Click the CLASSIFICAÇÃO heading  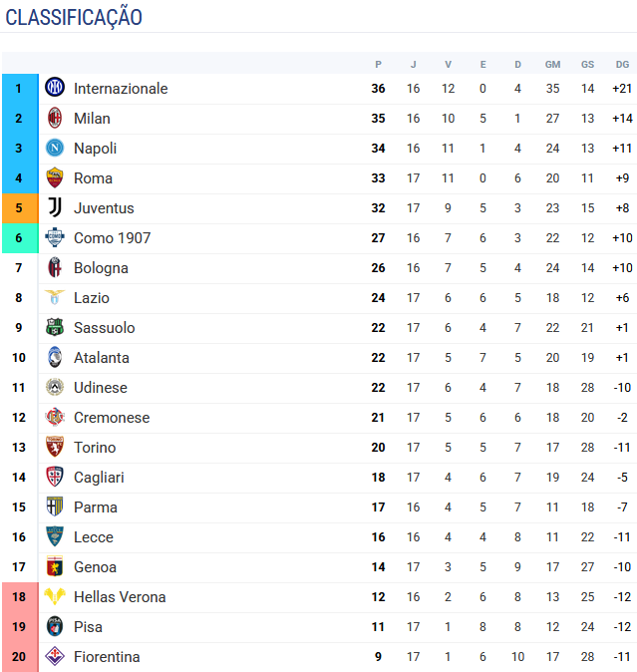(x=74, y=17)
